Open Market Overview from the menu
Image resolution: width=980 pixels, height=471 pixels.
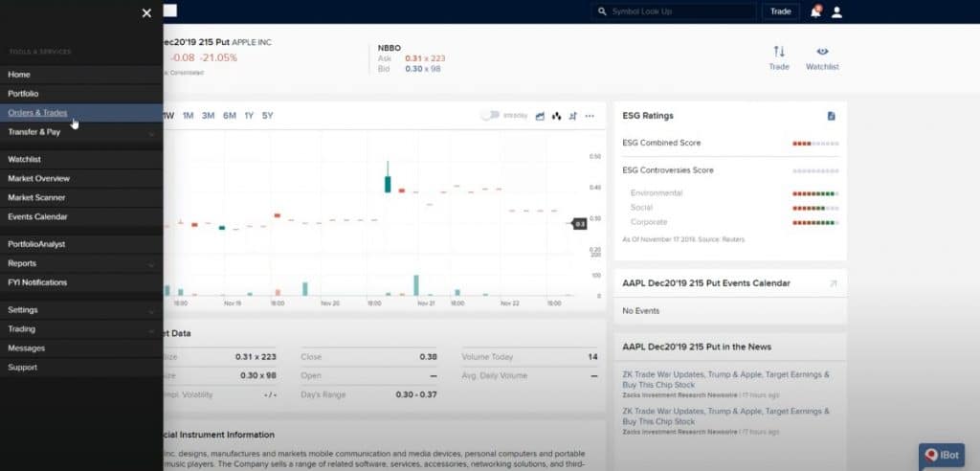click(81, 178)
